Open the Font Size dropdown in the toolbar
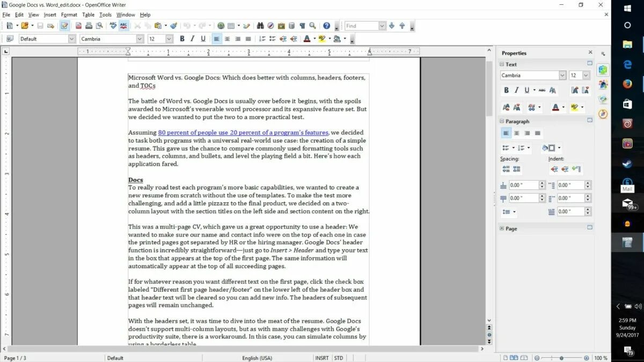 169,39
